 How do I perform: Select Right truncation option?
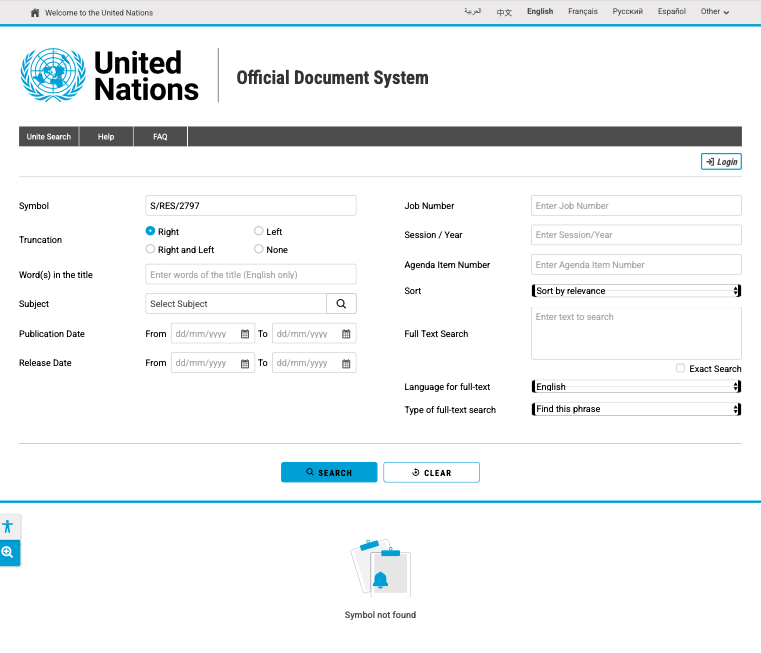pos(150,231)
